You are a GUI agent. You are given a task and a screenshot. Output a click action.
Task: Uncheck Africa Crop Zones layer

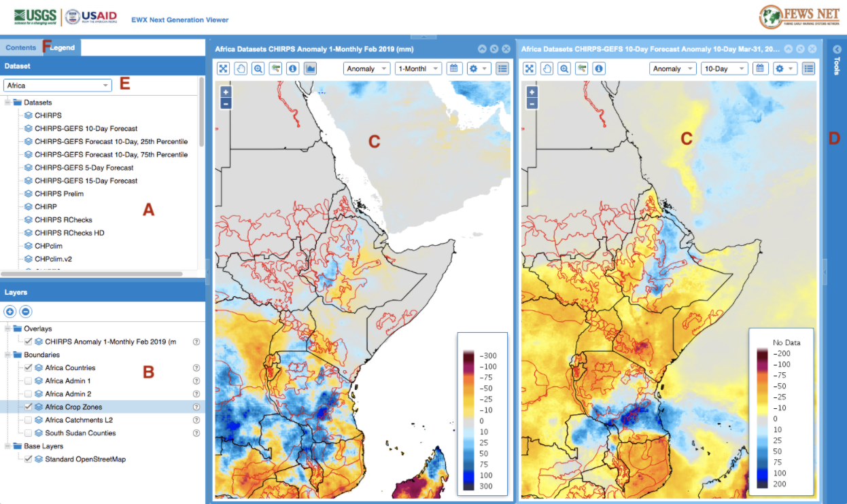28,407
